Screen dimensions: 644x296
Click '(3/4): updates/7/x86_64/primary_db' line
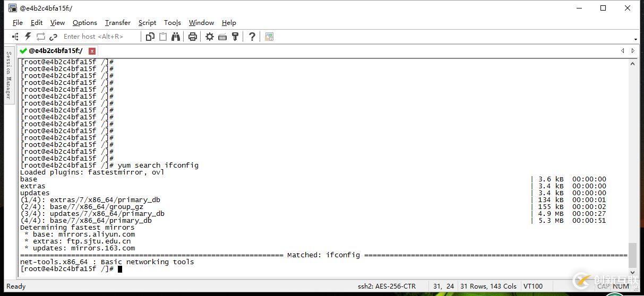pos(92,214)
